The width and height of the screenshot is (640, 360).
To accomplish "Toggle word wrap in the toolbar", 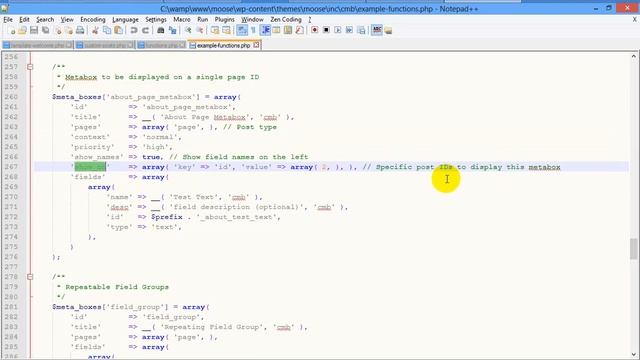I will tap(242, 31).
